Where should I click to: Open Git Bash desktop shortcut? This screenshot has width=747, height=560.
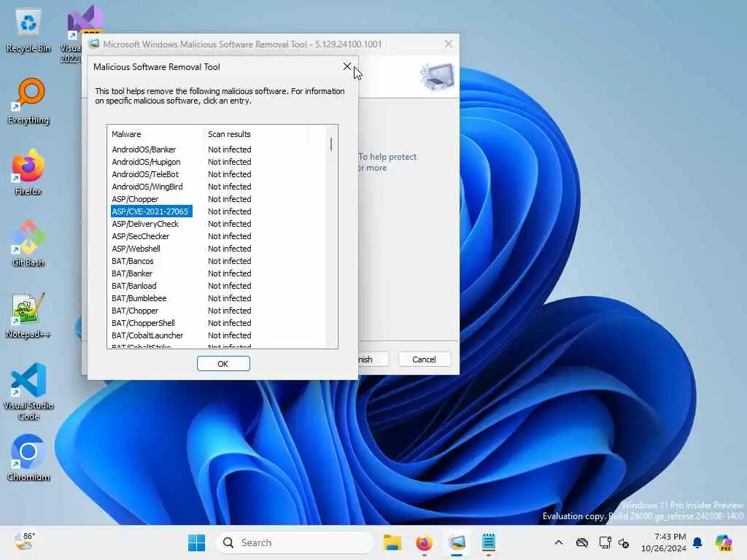[x=28, y=244]
